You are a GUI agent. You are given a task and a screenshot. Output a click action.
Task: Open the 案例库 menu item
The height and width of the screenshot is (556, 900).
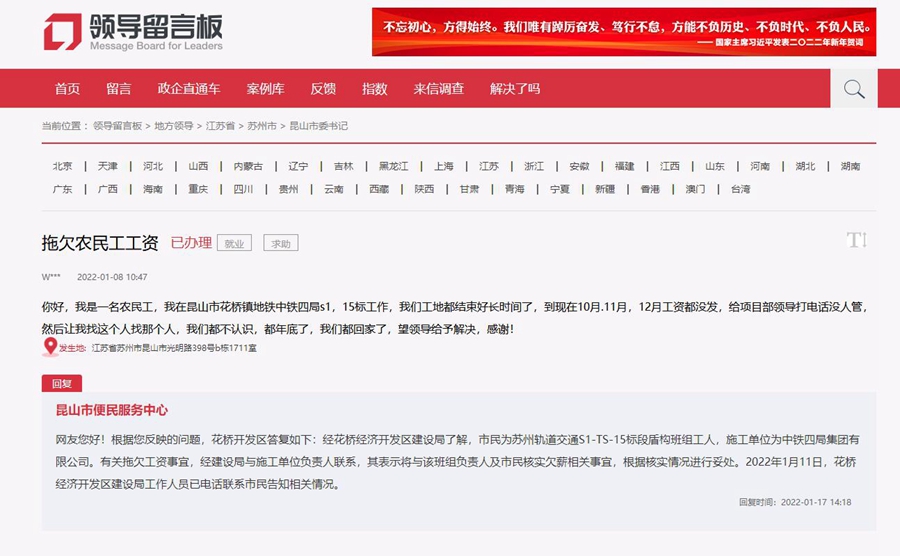tap(265, 89)
